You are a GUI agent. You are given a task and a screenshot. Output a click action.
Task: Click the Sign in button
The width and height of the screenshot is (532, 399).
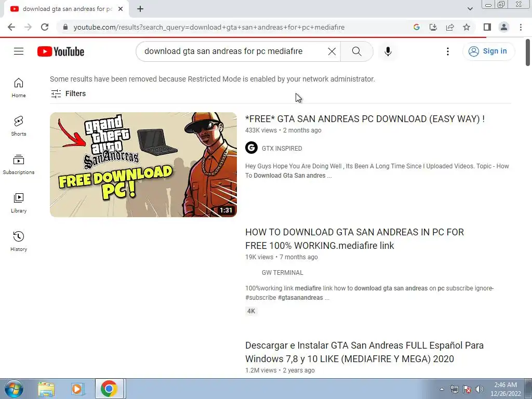(x=488, y=51)
